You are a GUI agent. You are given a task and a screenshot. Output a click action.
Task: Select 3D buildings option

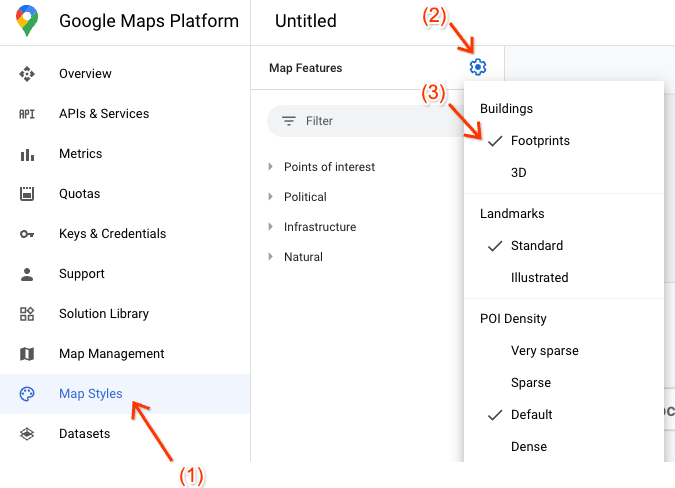(518, 173)
